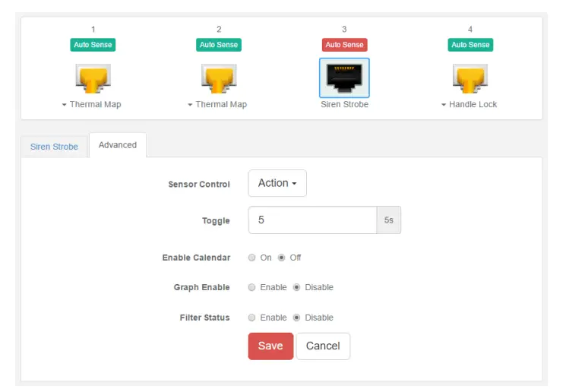Open the Advanced tab
The image size is (566, 392).
pyautogui.click(x=118, y=145)
